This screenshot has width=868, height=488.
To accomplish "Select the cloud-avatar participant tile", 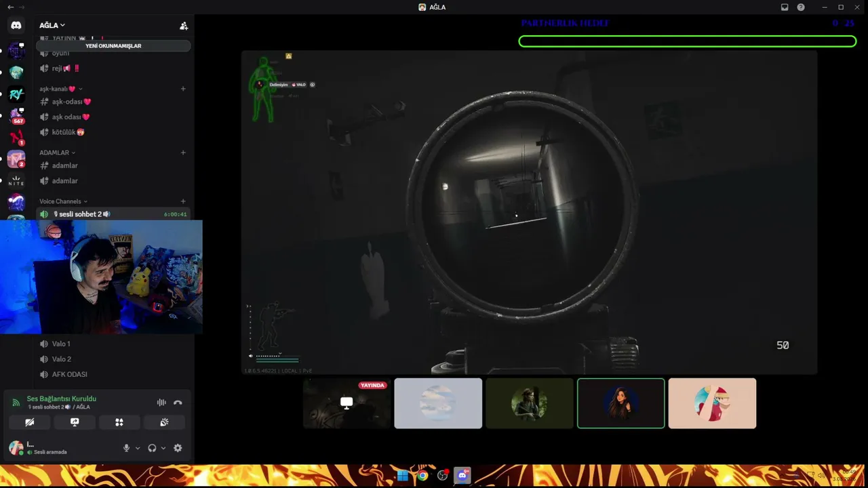I will pos(438,403).
